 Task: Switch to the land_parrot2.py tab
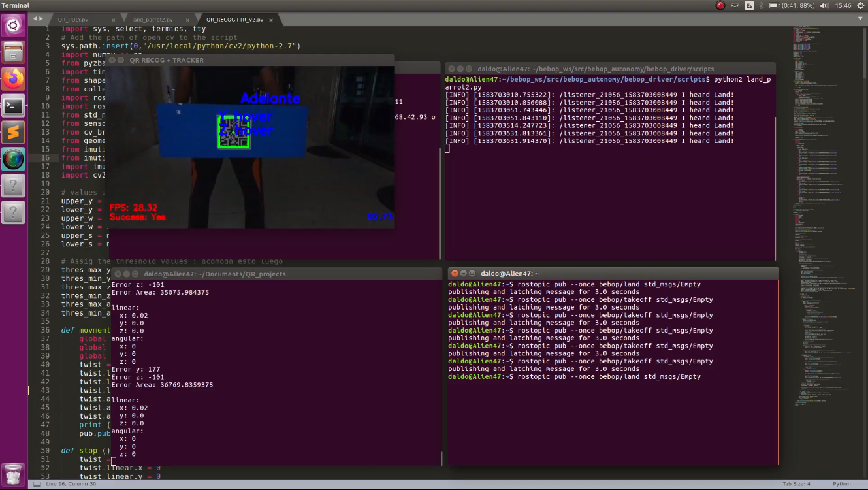(x=152, y=20)
